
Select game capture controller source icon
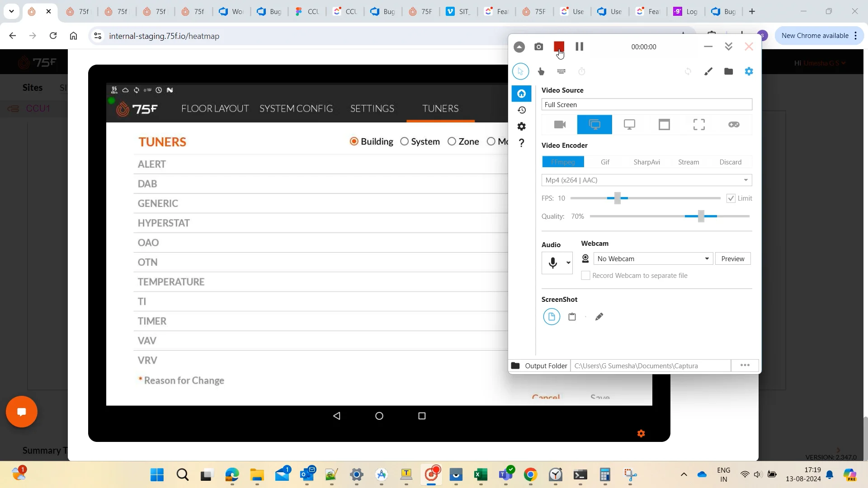pos(734,125)
